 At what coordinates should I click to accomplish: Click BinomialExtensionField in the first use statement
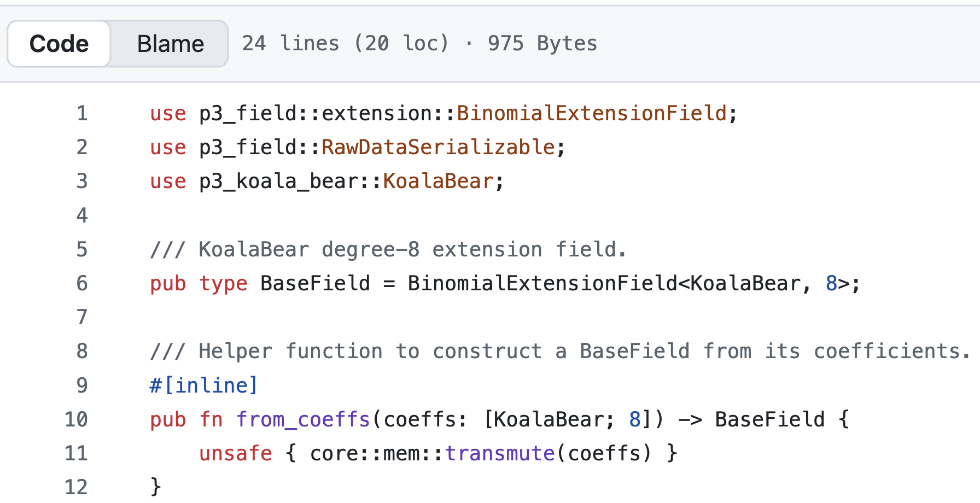pos(592,113)
